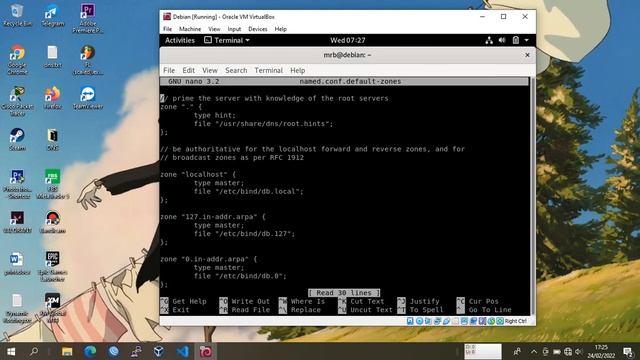Open the Word document on the desktop
Viewport: 640px width, 360px height.
coord(17,264)
